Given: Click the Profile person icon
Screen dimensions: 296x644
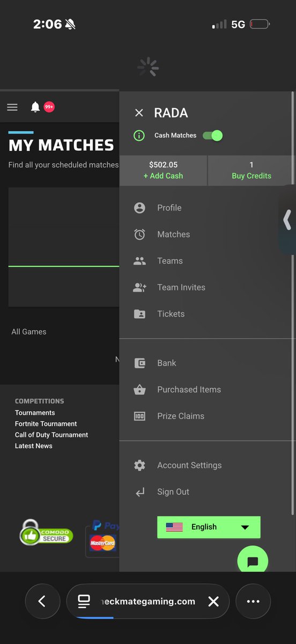Looking at the screenshot, I should pyautogui.click(x=139, y=208).
